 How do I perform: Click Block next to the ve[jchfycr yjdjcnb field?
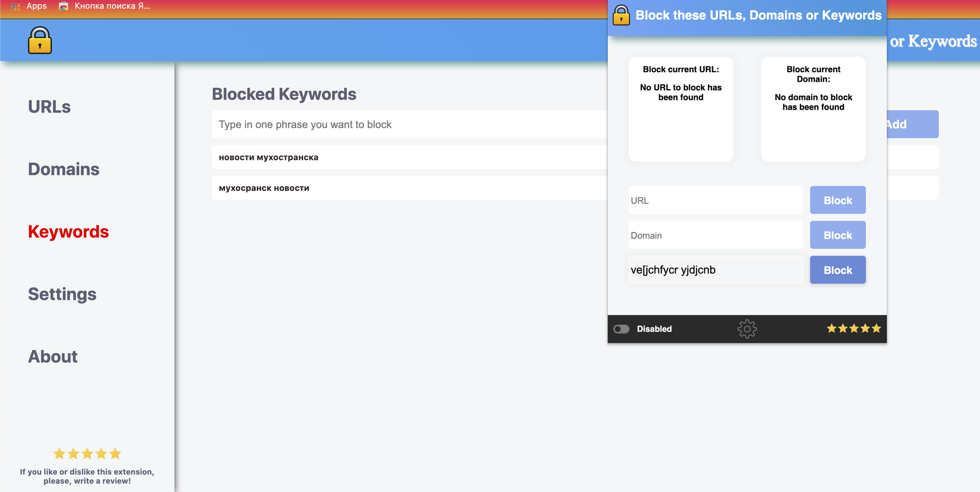[837, 270]
